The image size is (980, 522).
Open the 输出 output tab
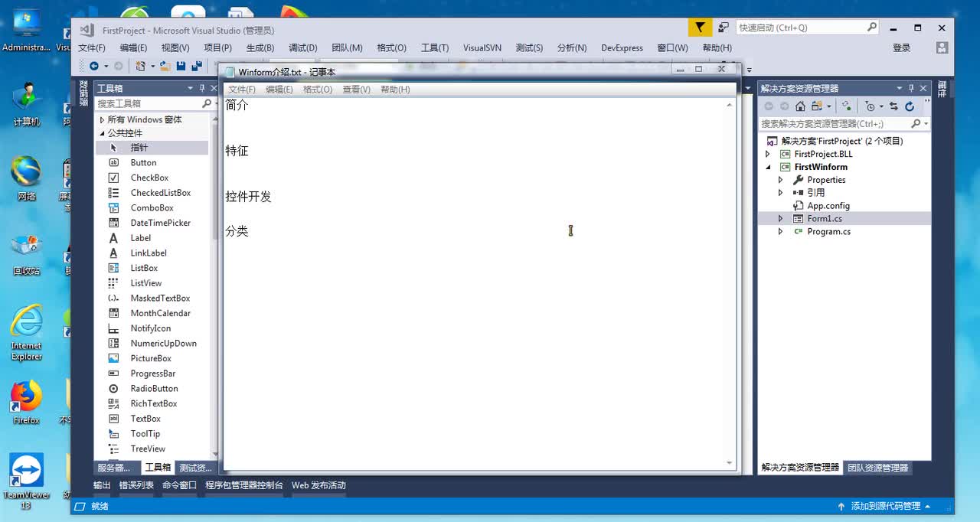(102, 485)
